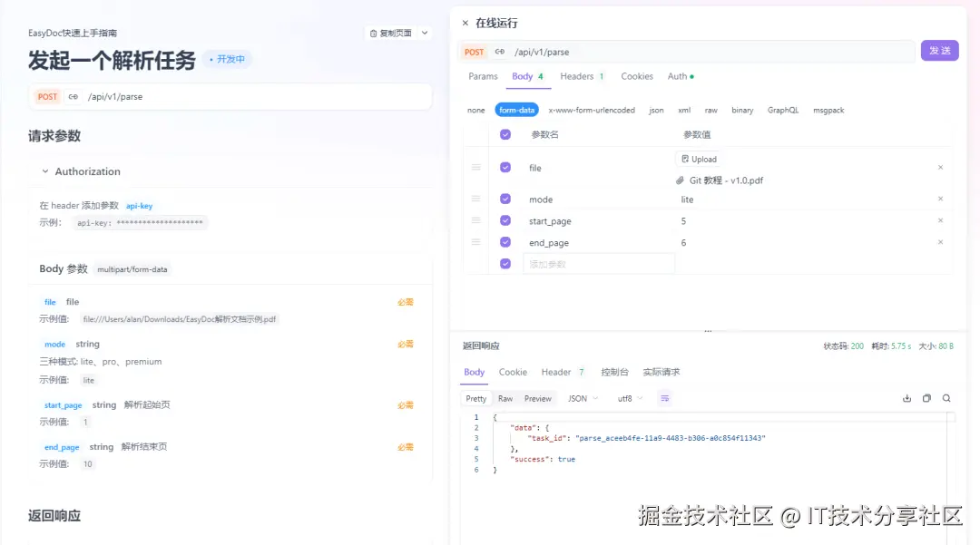Viewport: 980px width, 545px height.
Task: Open the 控制台 tab in response area
Action: click(x=613, y=372)
